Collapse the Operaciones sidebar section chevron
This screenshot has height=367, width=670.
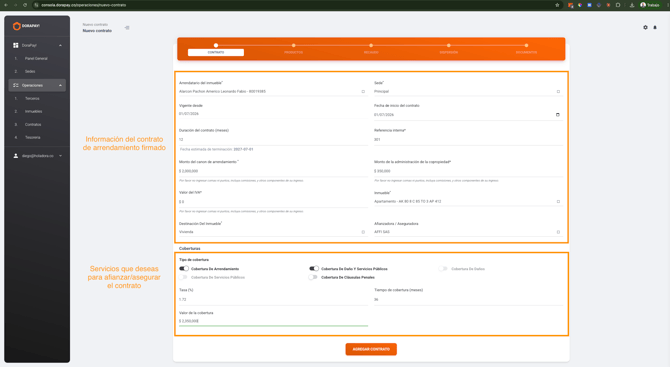click(60, 85)
